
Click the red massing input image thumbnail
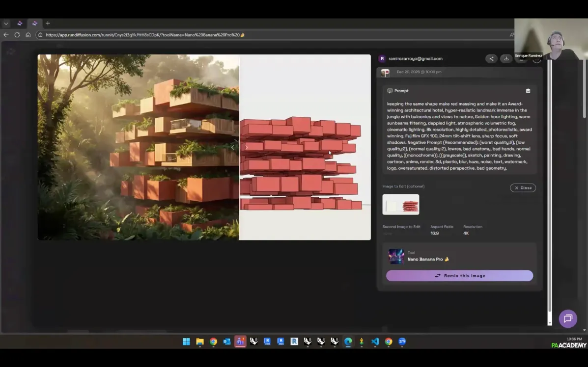tap(401, 205)
